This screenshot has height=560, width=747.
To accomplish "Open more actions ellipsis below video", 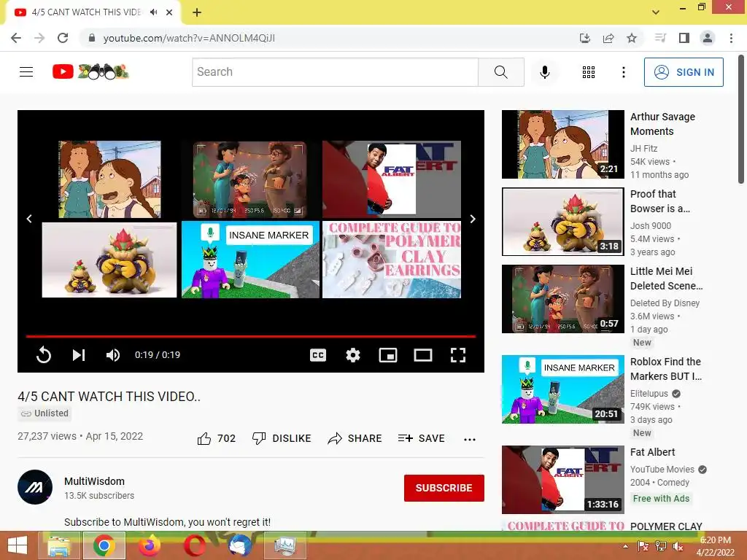I will click(470, 439).
